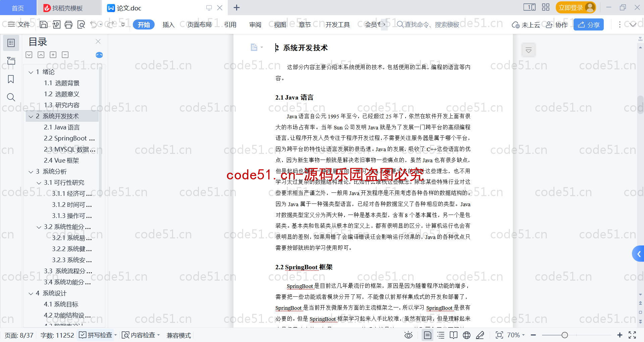644x342 pixels.
Task: Click the command search field
Action: coord(428,24)
